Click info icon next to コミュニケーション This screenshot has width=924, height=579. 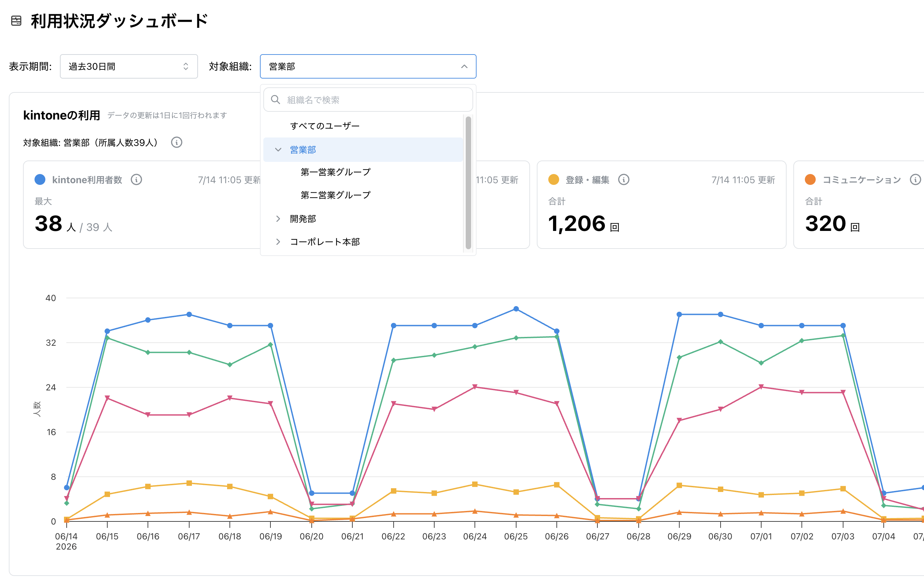[915, 179]
